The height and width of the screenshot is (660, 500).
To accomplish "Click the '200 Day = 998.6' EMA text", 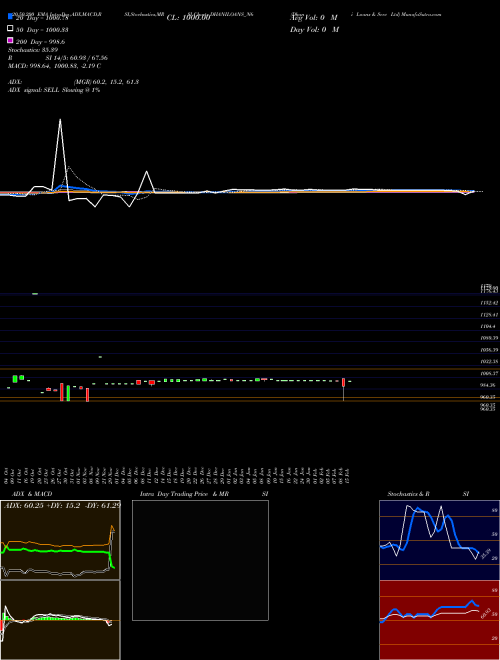I will coord(40,41).
